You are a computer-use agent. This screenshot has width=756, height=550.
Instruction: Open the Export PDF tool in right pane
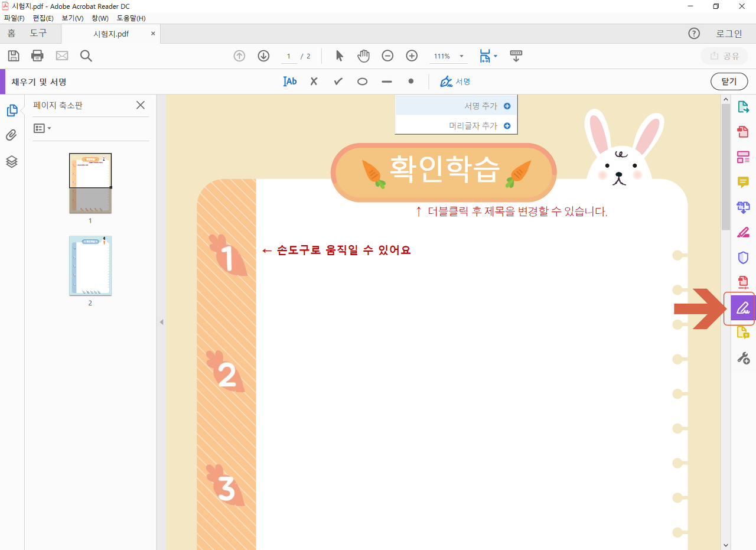pyautogui.click(x=743, y=107)
